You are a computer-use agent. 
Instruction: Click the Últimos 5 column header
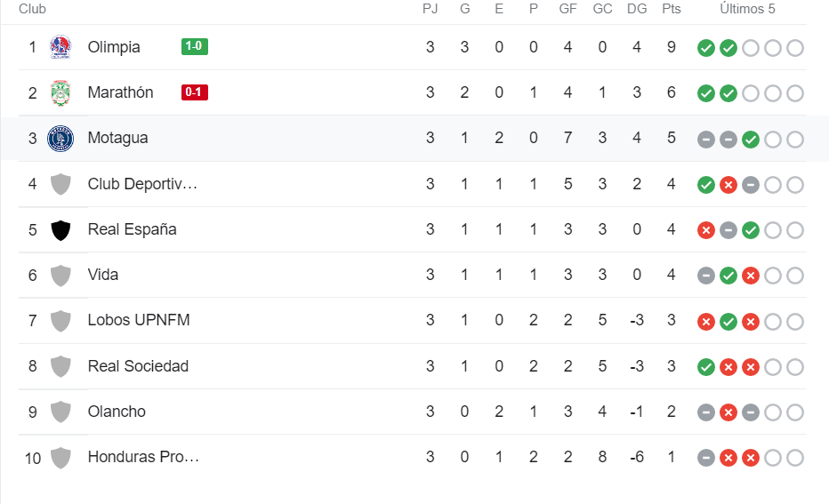tap(747, 9)
